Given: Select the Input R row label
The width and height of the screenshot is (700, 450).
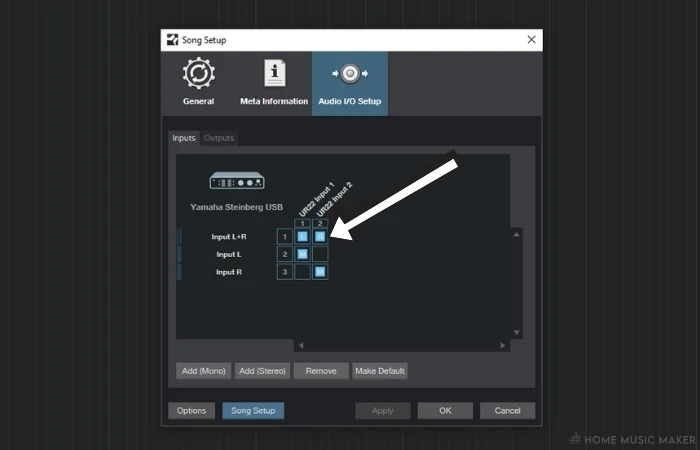Looking at the screenshot, I should click(229, 272).
